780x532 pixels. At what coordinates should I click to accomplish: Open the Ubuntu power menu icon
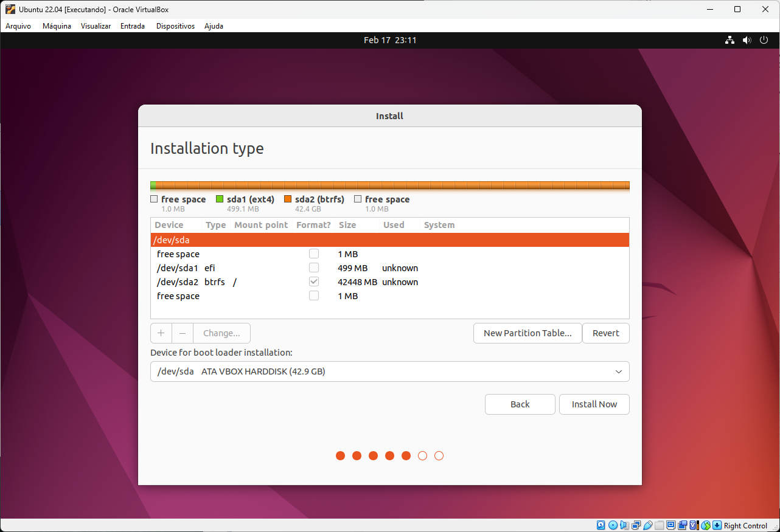coord(764,40)
